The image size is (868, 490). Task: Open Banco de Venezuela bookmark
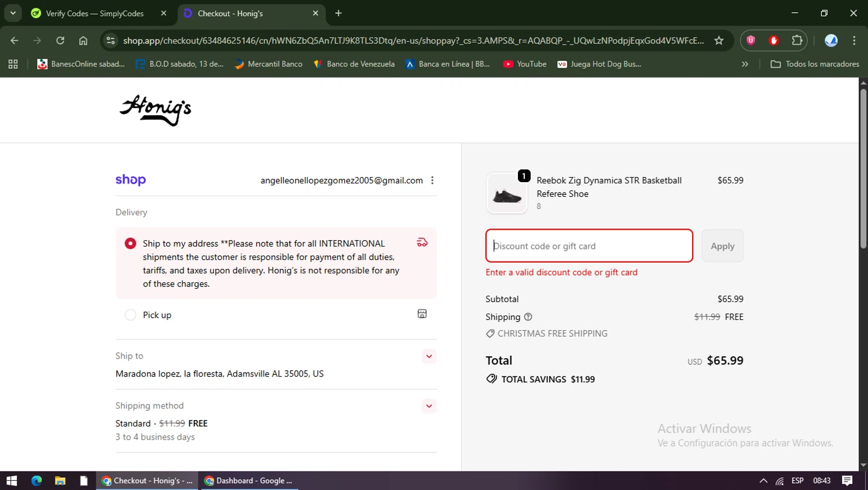coord(354,64)
